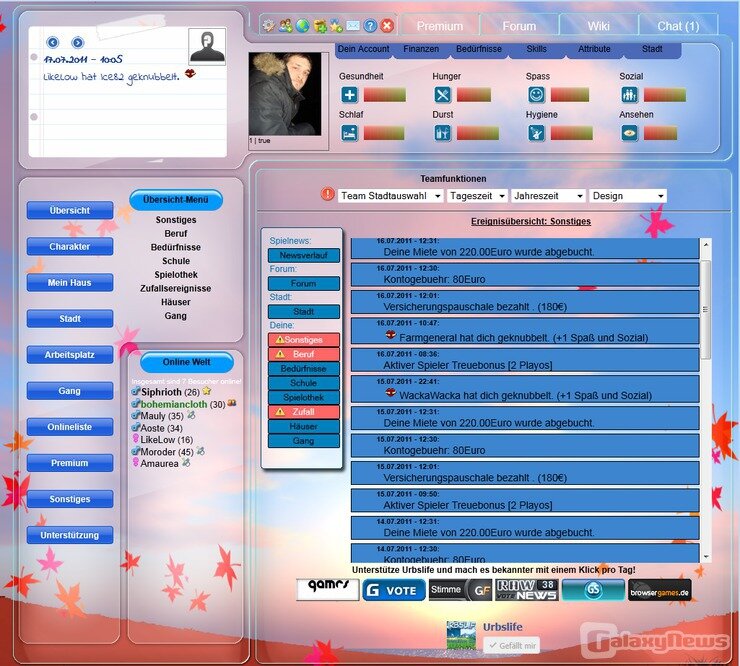Open Mein Haus from the sidebar
Image resolution: width=740 pixels, height=666 pixels.
pyautogui.click(x=70, y=283)
